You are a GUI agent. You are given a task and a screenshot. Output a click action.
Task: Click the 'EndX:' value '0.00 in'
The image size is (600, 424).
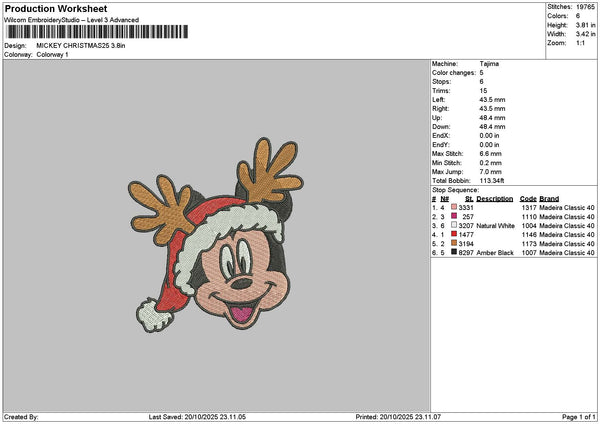[x=489, y=136]
